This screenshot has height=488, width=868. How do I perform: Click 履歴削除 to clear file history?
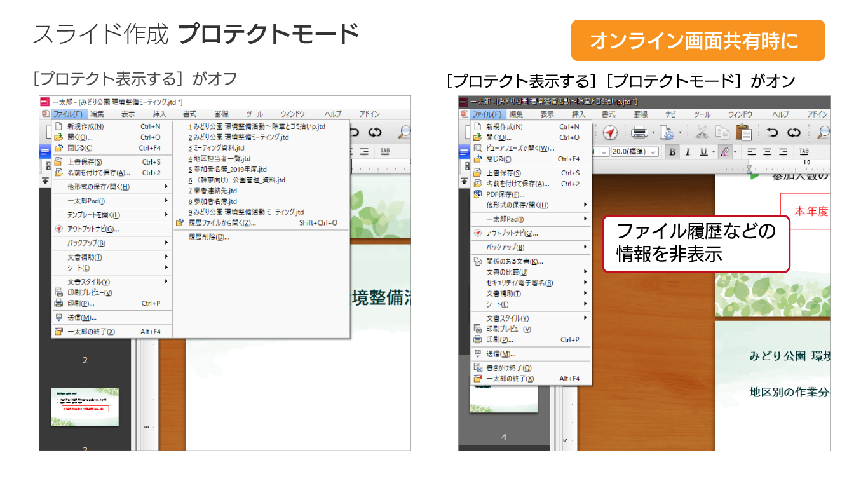208,237
